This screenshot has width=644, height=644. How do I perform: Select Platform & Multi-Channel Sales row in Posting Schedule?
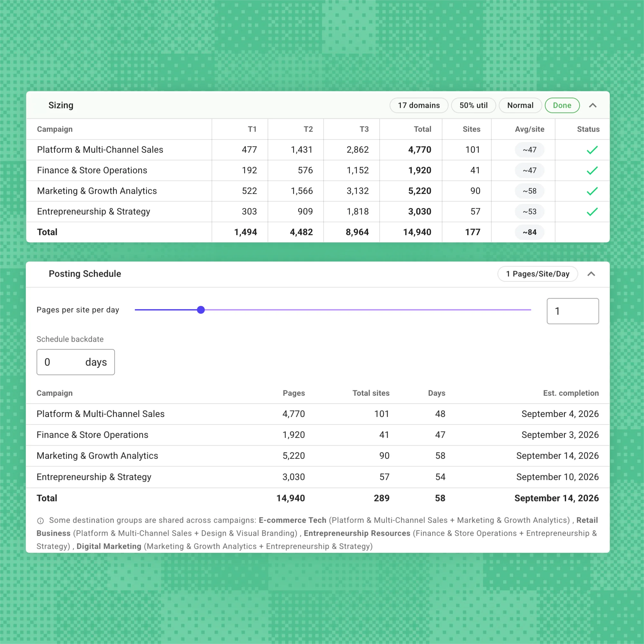318,414
